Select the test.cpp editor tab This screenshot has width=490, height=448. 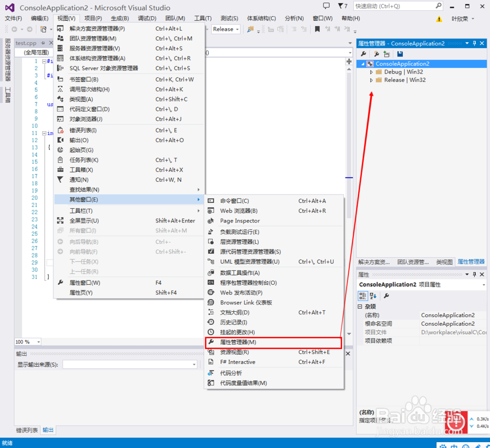click(26, 43)
